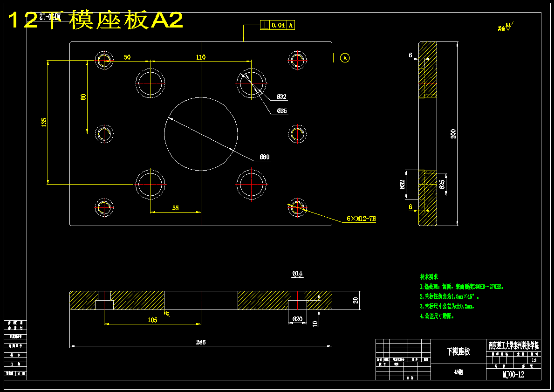Select the Ø20 counterbore dimension text
The image size is (554, 392).
(297, 319)
